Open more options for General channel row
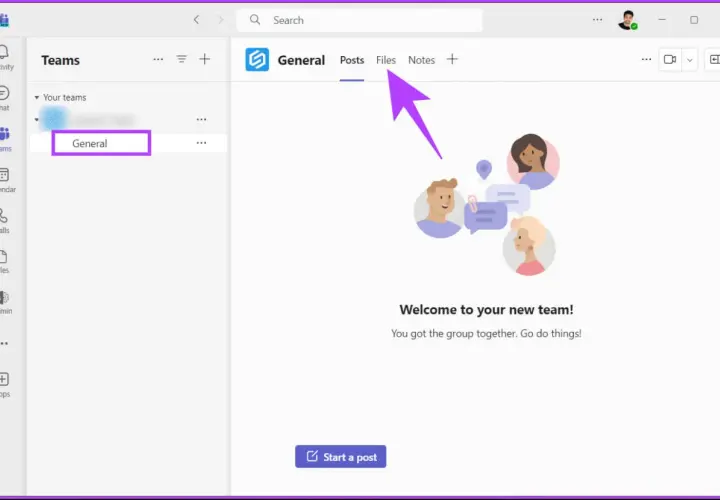 [201, 143]
